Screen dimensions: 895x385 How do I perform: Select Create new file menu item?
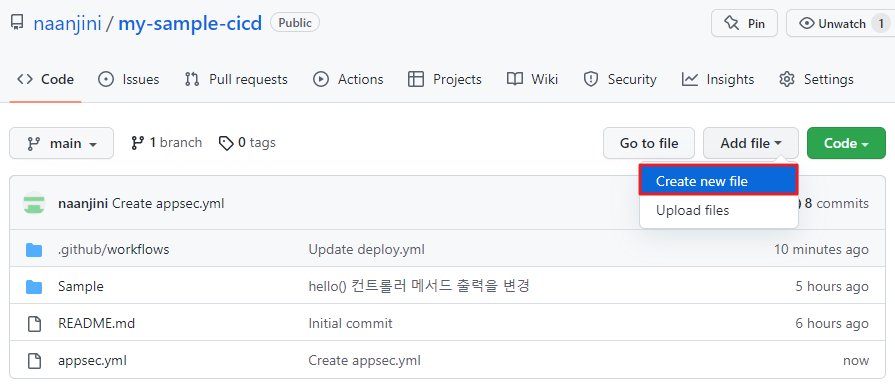pos(719,181)
